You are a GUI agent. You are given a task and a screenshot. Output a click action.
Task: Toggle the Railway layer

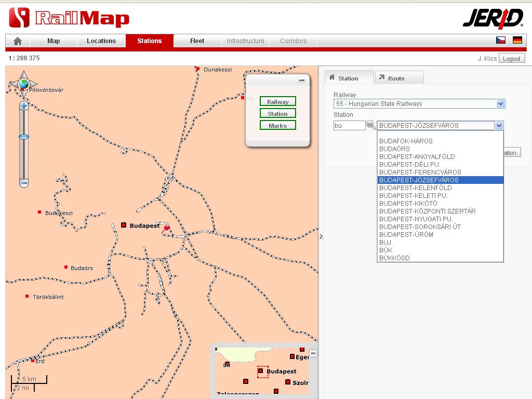277,101
